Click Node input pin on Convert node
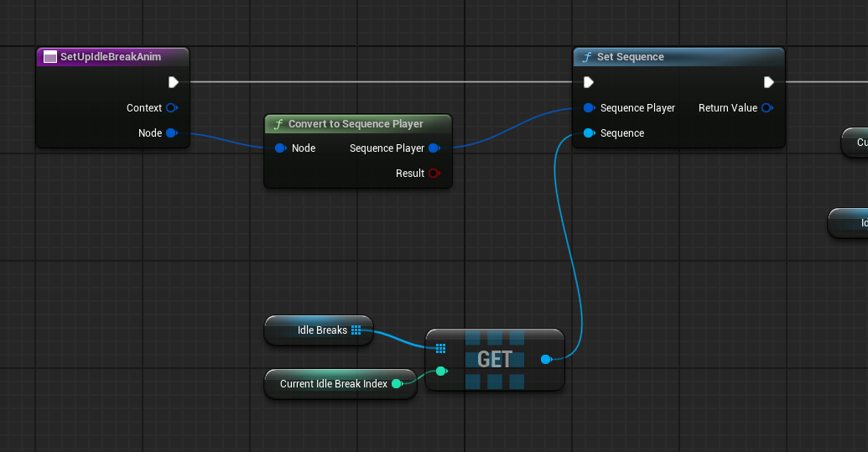Viewport: 868px width, 452px height. click(x=280, y=148)
